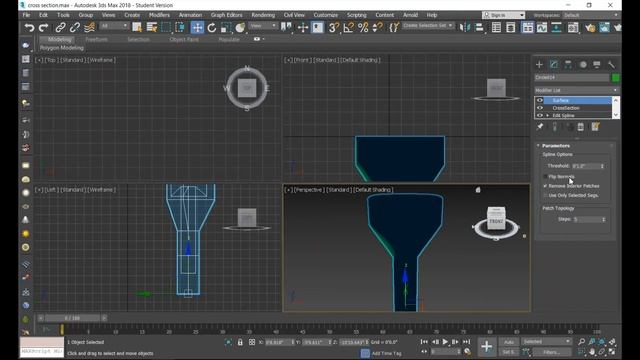
Task: Open the Motion panel tab
Action: click(x=583, y=64)
